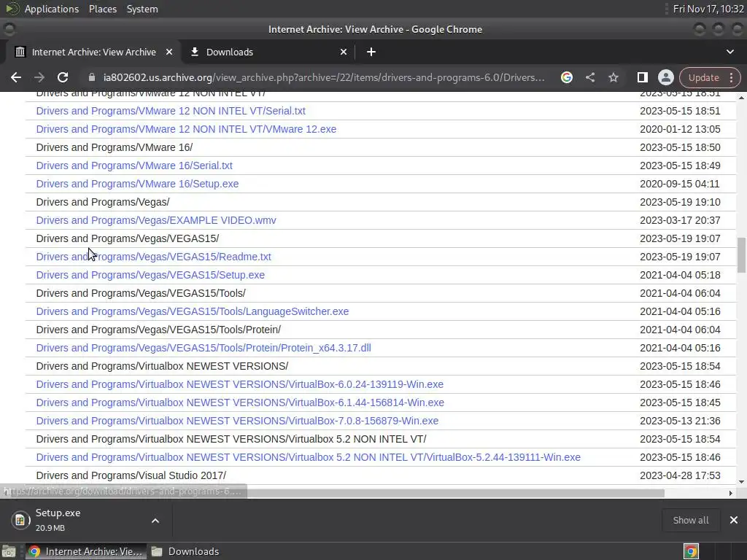The image size is (747, 560).
Task: Download VirtualBox-6.0.24-139119-Win.exe
Action: [x=239, y=384]
